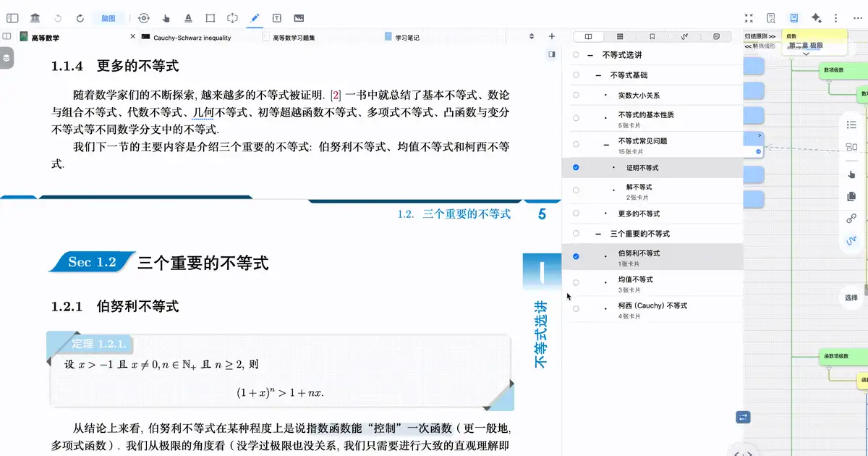Toggle the circle beside 解不等式

(576, 190)
